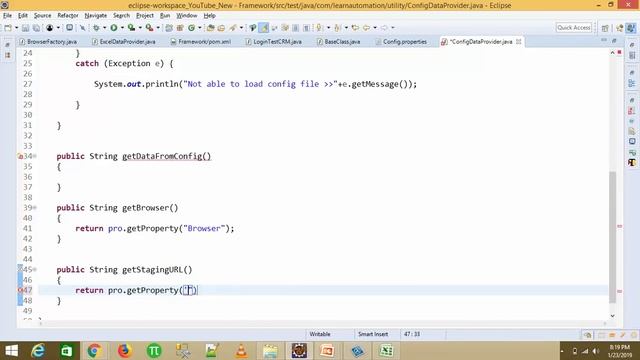The height and width of the screenshot is (360, 640).
Task: Click the Save All toolbar icon
Action: pos(36,28)
